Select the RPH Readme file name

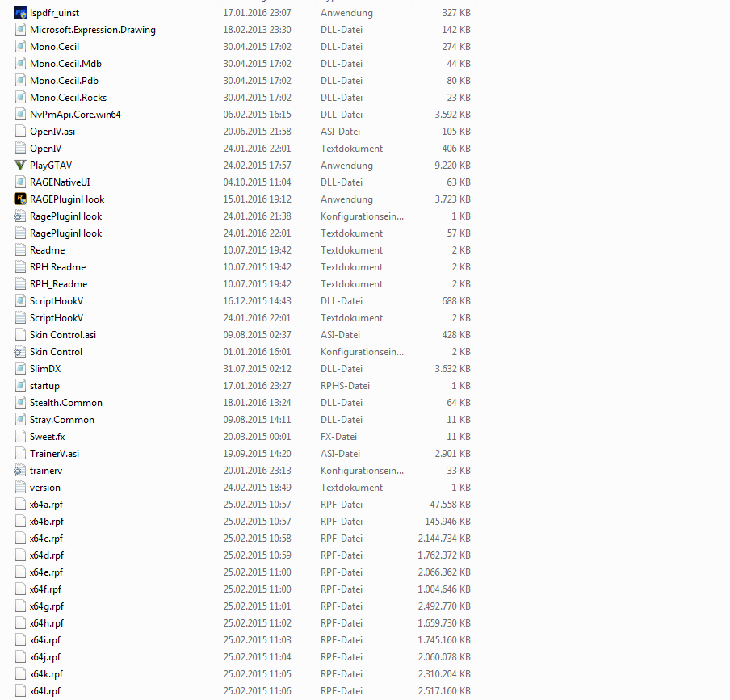57,267
